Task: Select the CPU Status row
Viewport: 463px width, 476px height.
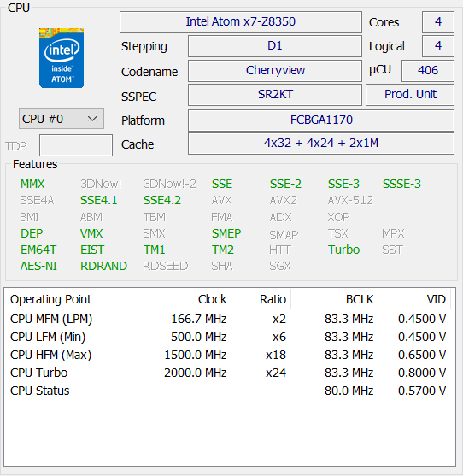Action: point(228,391)
